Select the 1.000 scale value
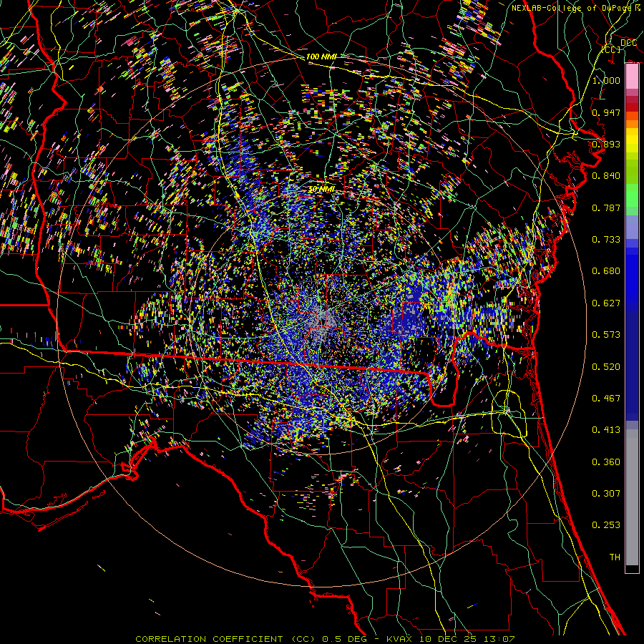Viewport: 644px width, 644px height. tap(606, 80)
